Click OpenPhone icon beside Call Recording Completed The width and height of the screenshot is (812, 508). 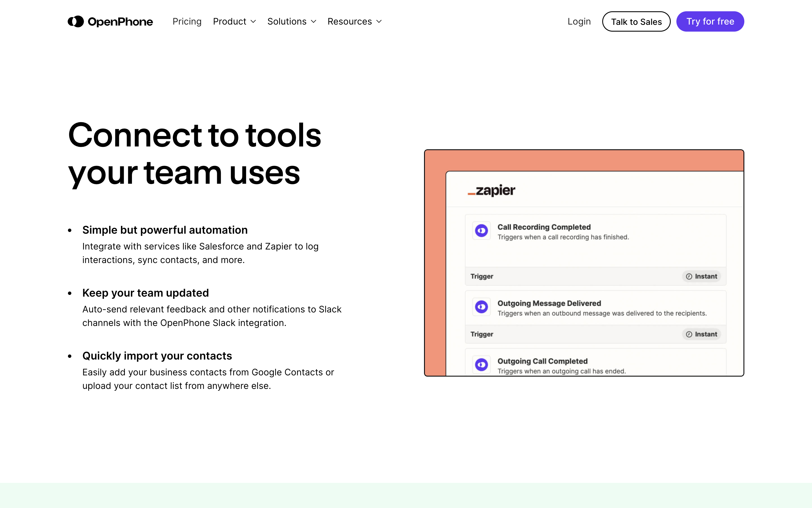coord(482,231)
